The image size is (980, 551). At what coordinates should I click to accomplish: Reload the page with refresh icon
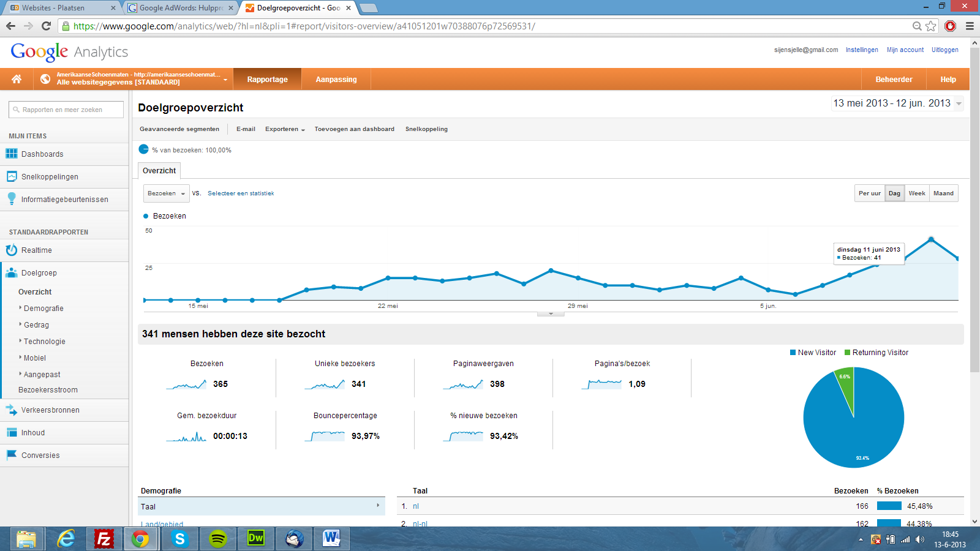[x=46, y=26]
